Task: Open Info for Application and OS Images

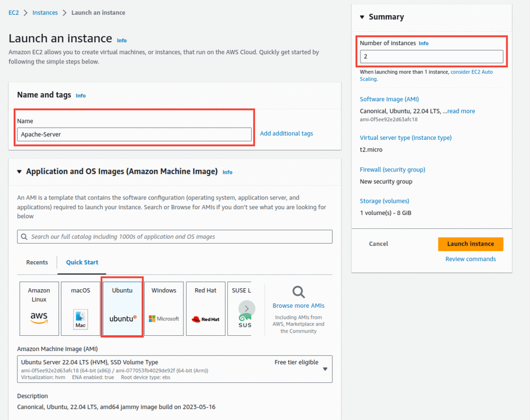Action: point(227,172)
